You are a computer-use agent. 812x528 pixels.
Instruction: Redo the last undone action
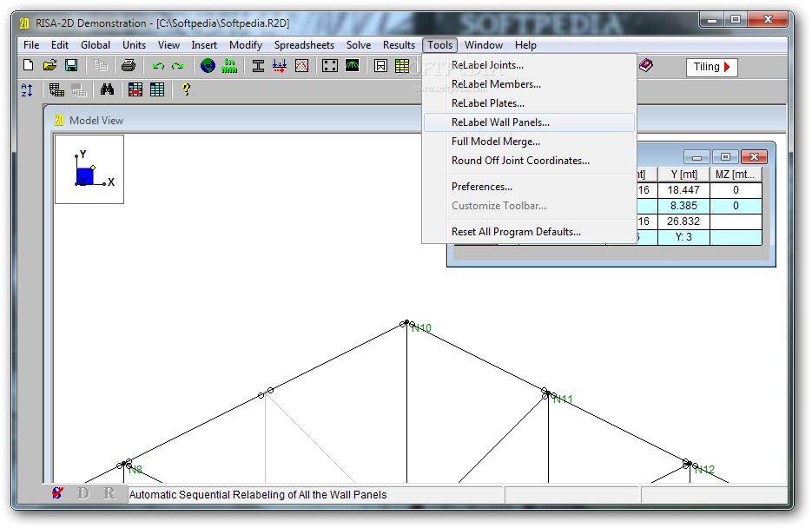pyautogui.click(x=178, y=66)
